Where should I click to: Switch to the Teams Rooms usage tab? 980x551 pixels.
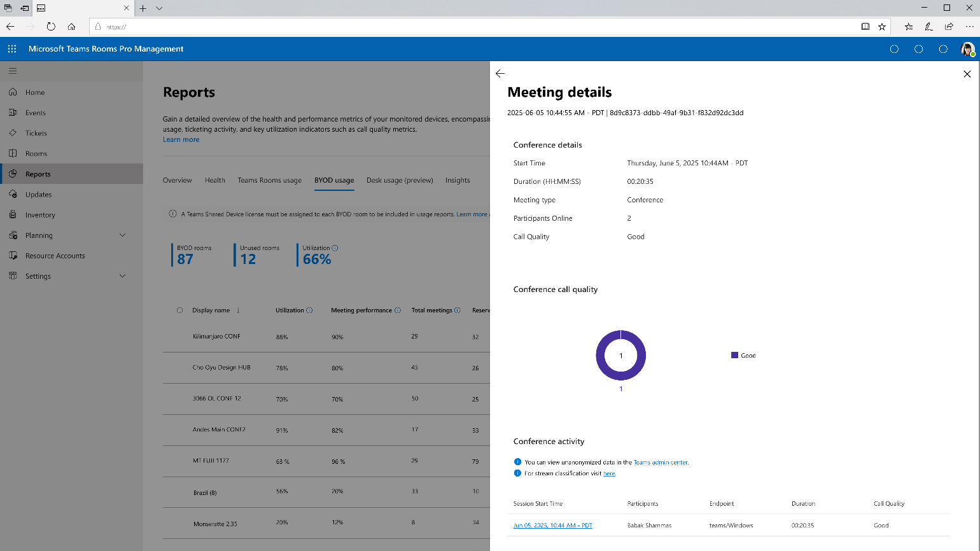tap(270, 180)
